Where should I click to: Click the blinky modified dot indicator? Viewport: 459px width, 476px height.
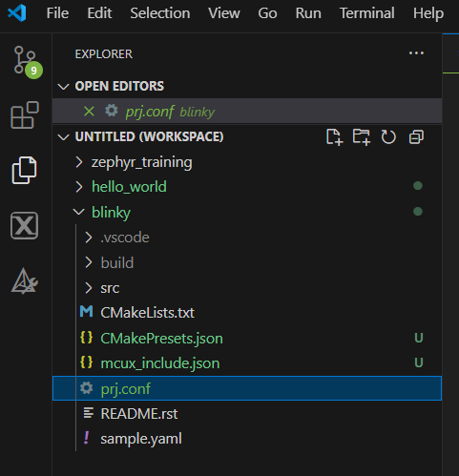[x=418, y=212]
